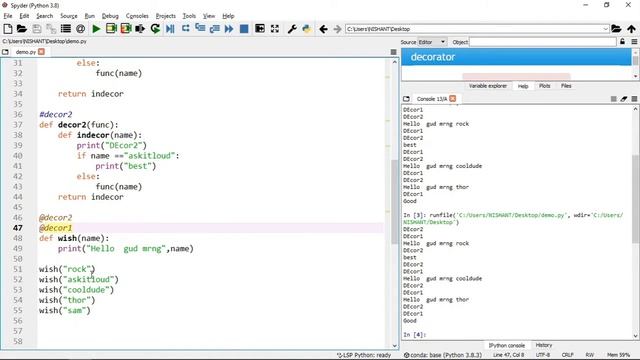Re-run last script icon
640x360 pixels.
[155, 29]
